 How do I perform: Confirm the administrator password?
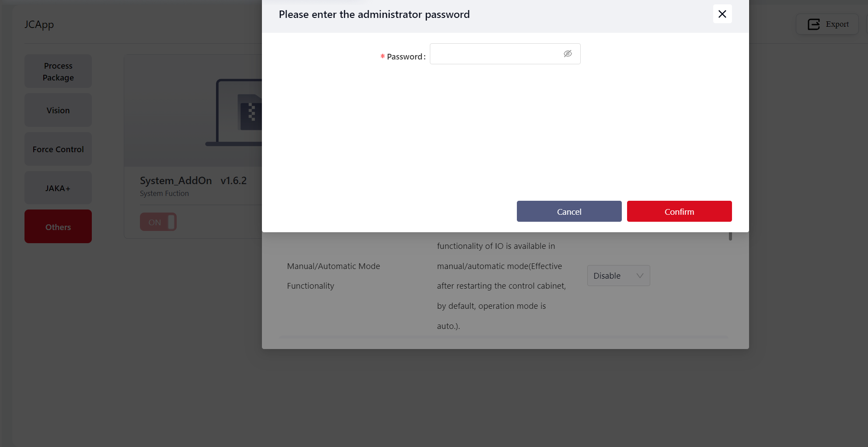pos(679,212)
